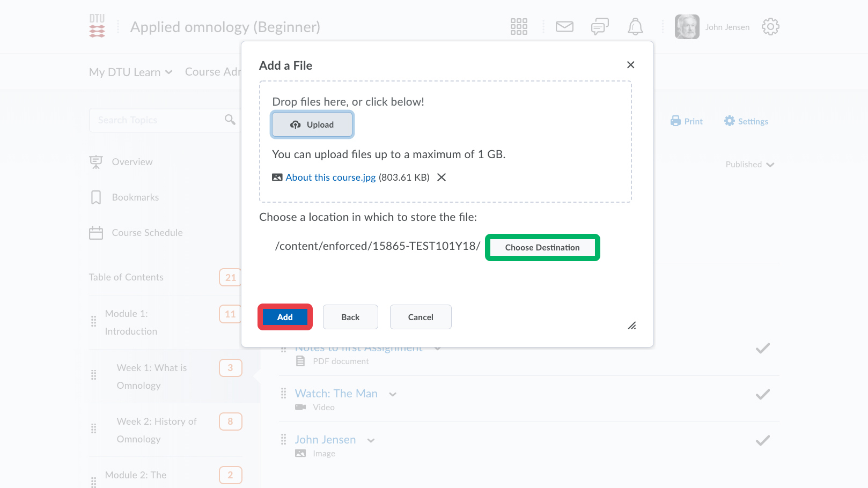Viewport: 868px width, 488px height.
Task: Open the settings gear in the top right
Action: point(770,26)
